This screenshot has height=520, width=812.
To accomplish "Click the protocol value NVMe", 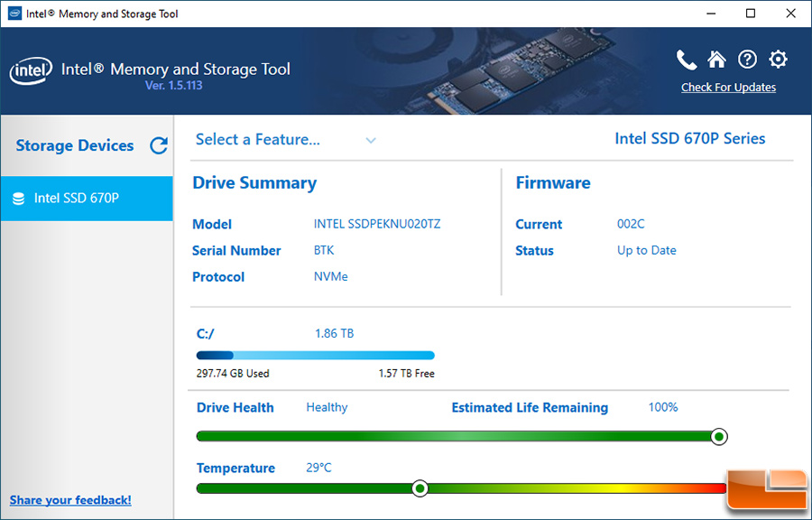I will [x=330, y=276].
